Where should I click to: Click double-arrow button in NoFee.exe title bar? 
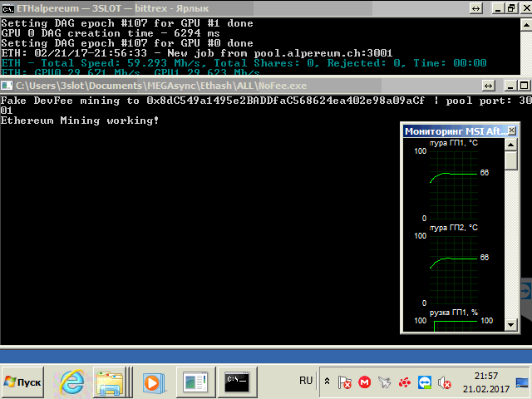[489, 86]
